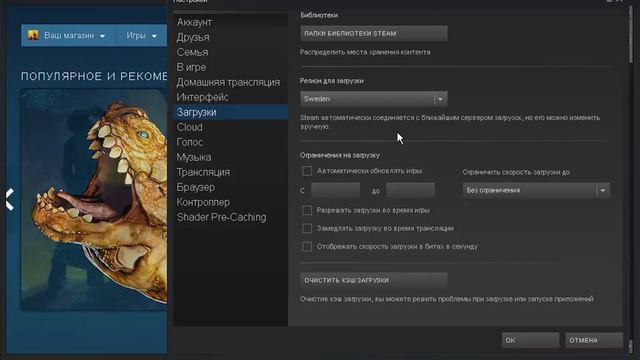Click the ОТМЕНА button
This screenshot has width=640, height=360.
pyautogui.click(x=594, y=340)
